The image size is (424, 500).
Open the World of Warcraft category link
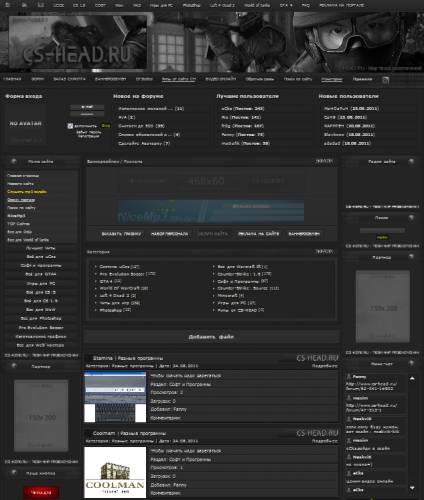pyautogui.click(x=124, y=288)
